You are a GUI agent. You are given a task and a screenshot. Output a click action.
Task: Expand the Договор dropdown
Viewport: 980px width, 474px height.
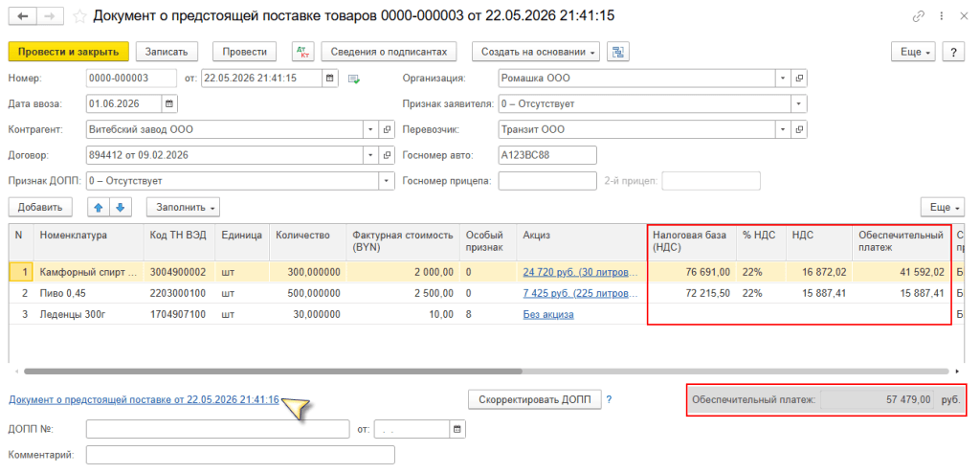[372, 155]
